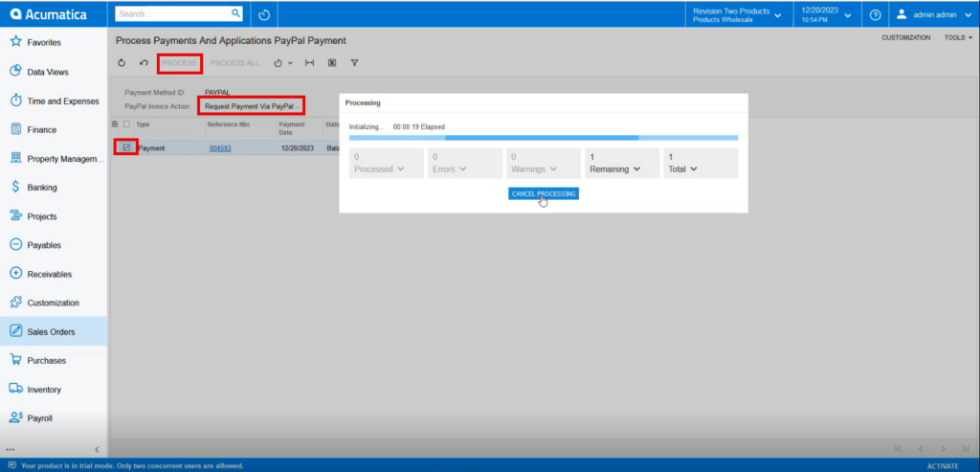The height and width of the screenshot is (472, 980).
Task: Collapse the sidebar with arrow
Action: [97, 449]
